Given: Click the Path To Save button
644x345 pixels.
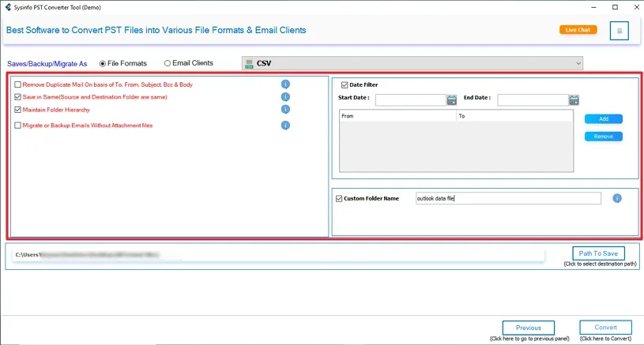Looking at the screenshot, I should tap(598, 253).
